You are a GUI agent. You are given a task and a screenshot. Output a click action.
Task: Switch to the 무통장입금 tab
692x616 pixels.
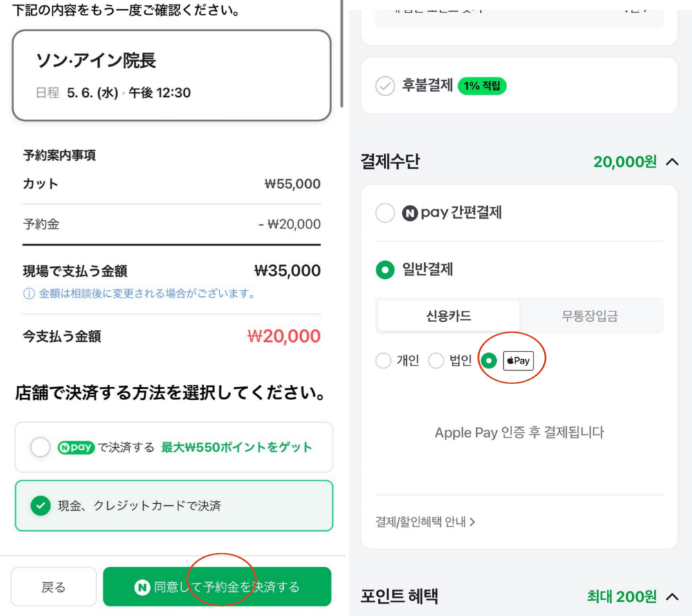[x=590, y=316]
